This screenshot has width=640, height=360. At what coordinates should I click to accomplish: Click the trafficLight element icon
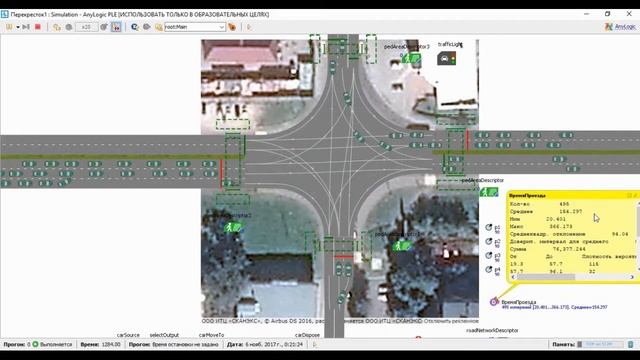click(447, 58)
